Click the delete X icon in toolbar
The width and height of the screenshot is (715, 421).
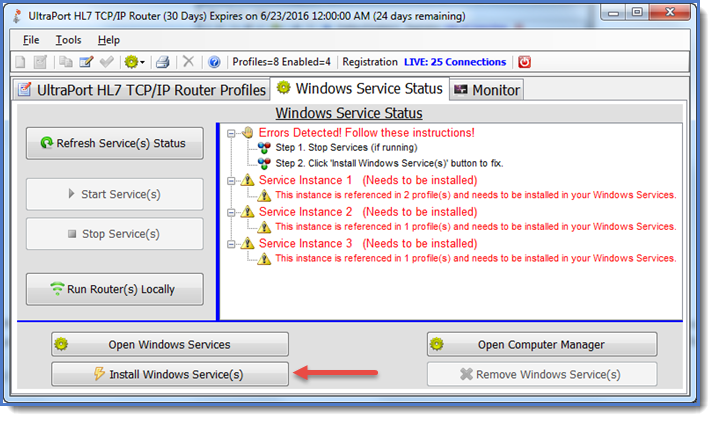pos(189,62)
